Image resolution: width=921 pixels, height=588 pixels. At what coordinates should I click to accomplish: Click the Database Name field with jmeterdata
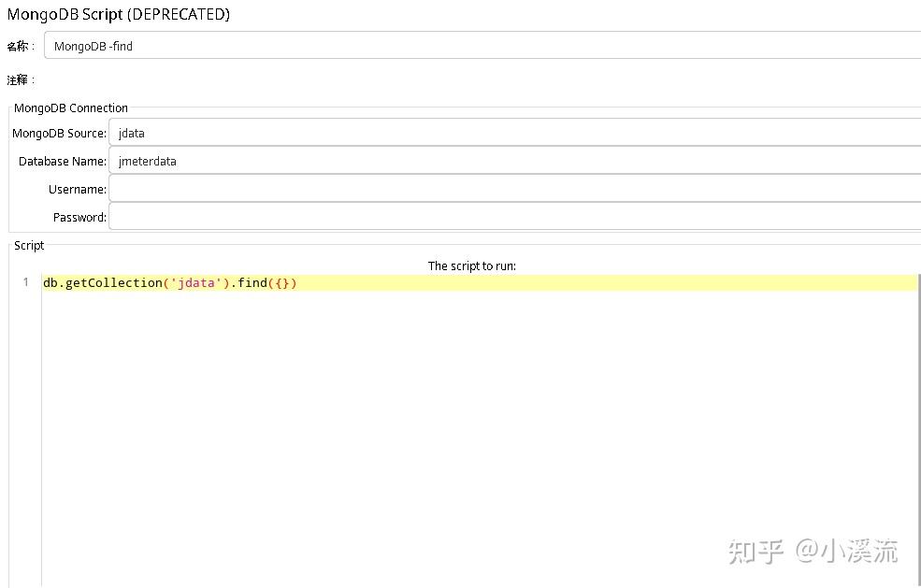514,161
